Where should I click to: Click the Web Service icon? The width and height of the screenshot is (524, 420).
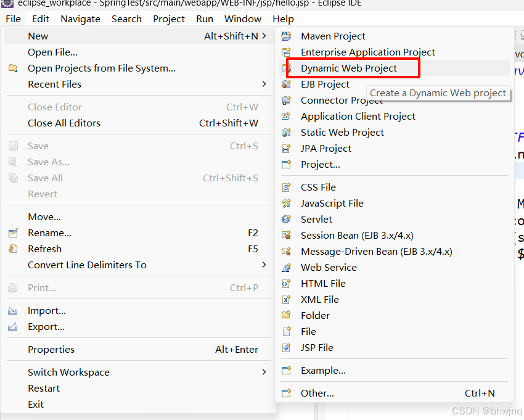coord(286,267)
